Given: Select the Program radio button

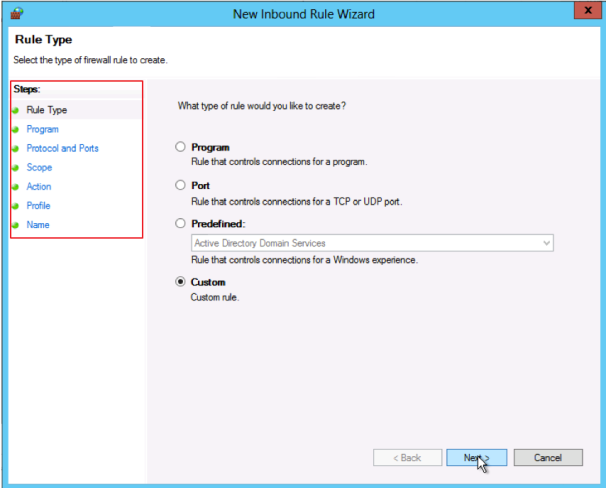Looking at the screenshot, I should (181, 147).
